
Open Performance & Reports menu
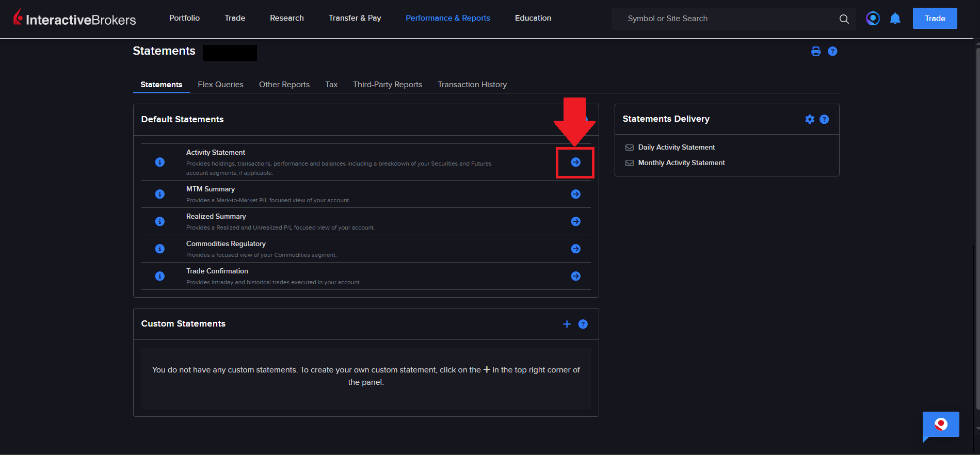[x=448, y=18]
